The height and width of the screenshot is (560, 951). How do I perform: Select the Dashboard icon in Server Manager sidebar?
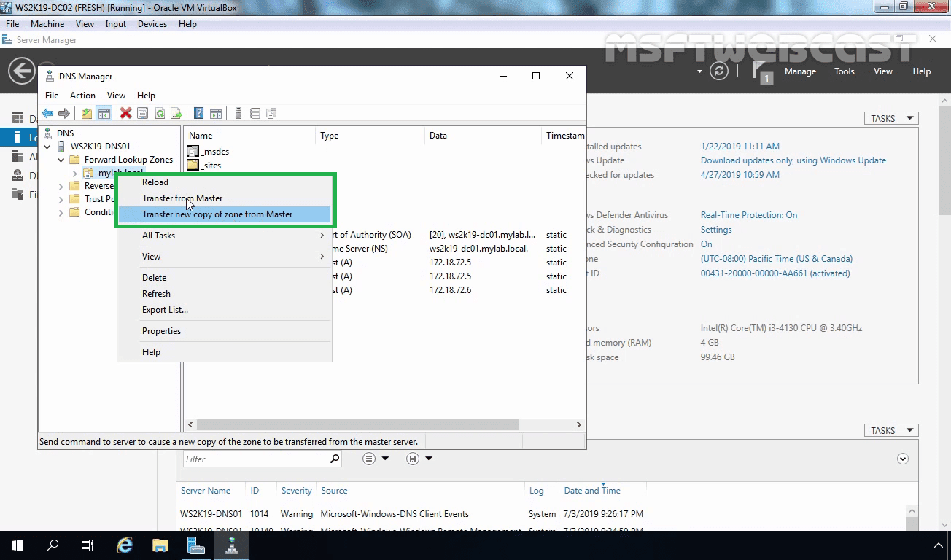[x=18, y=118]
